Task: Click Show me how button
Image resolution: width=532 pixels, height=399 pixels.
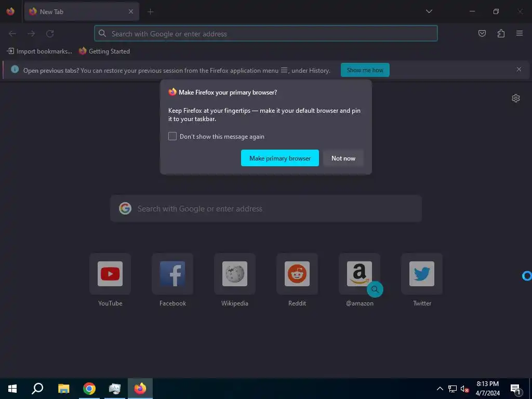Action: (365, 70)
